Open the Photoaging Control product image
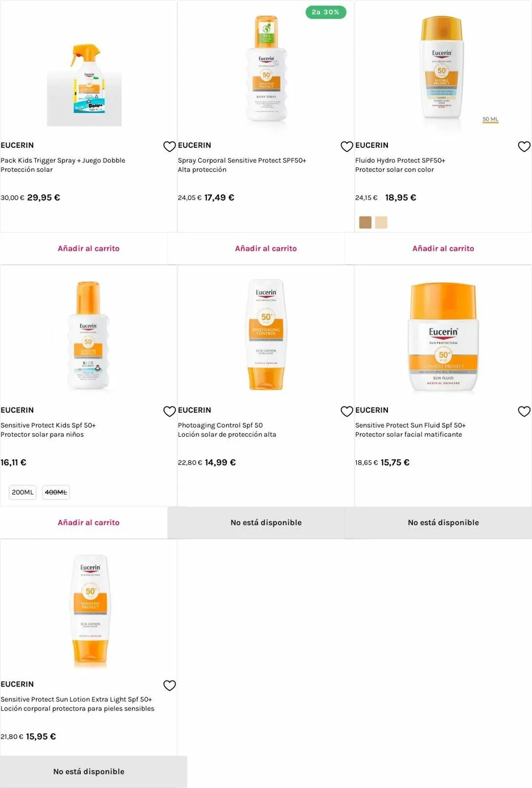This screenshot has height=788, width=532. [x=266, y=334]
